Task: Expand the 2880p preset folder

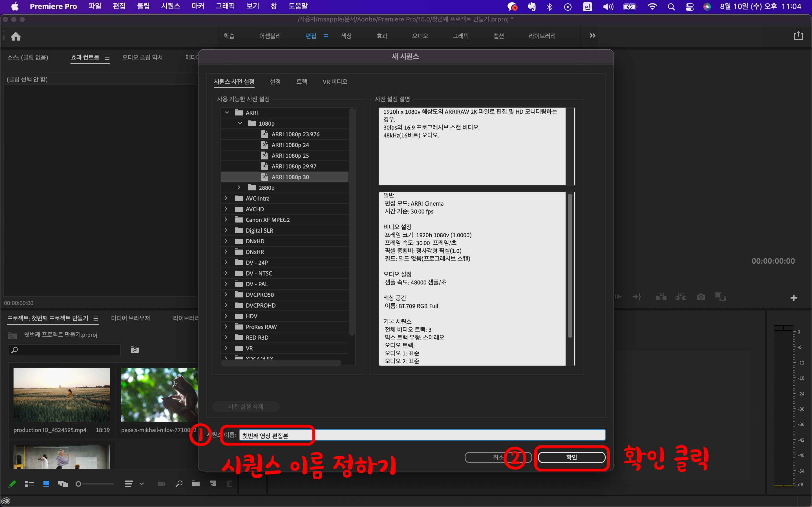Action: pos(239,187)
